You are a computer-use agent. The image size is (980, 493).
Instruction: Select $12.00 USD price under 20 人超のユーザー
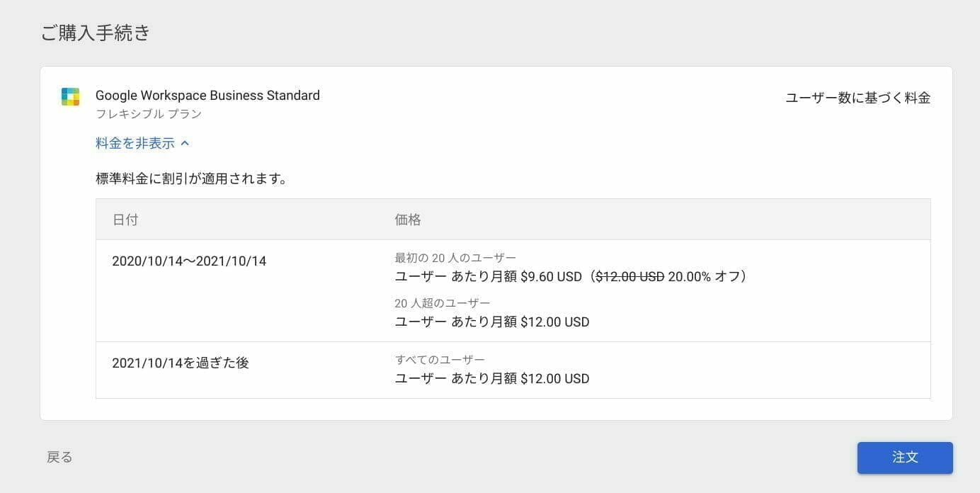[x=492, y=322]
